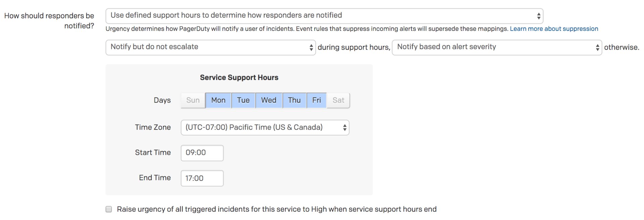Viewport: 644px width, 220px height.
Task: Click the arrows on the Time Zone selector
Action: coord(344,128)
